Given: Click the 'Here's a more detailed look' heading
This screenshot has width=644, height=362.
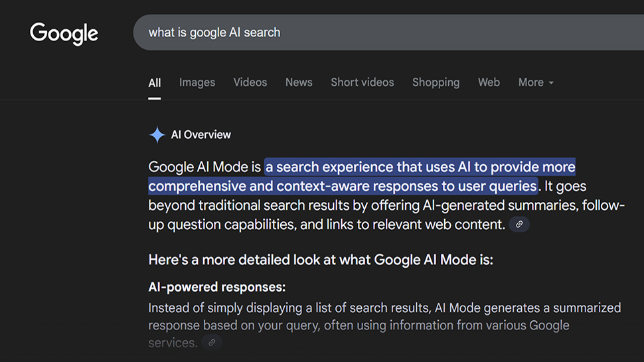Looking at the screenshot, I should coord(321,259).
